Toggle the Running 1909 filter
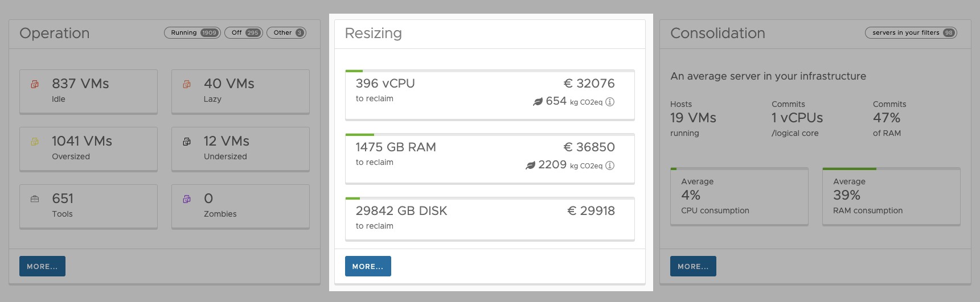This screenshot has width=980, height=302. [x=192, y=32]
